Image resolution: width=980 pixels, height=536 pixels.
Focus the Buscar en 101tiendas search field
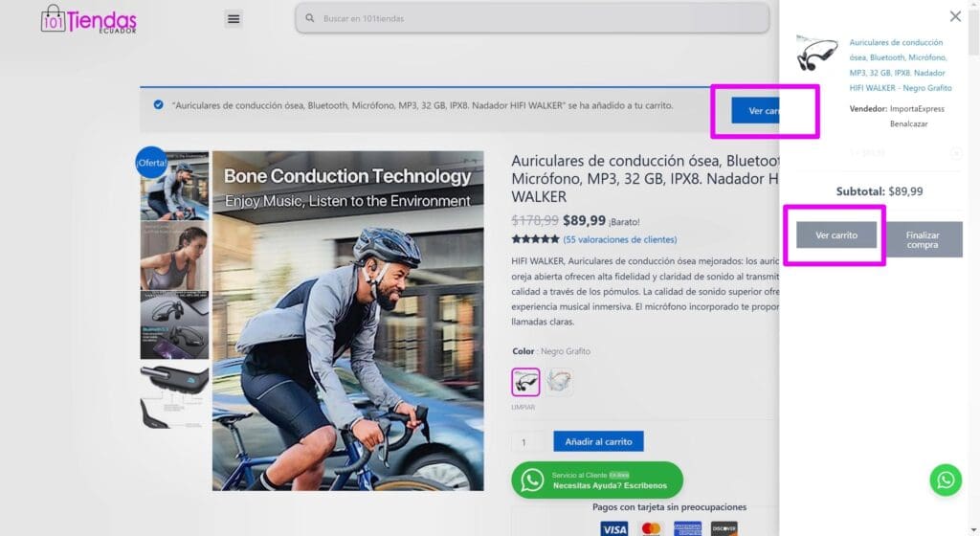coord(532,18)
